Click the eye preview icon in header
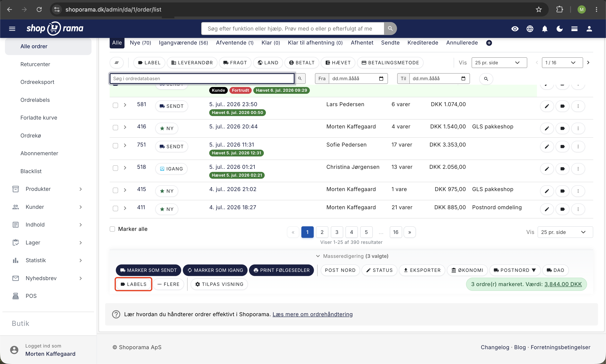This screenshot has width=606, height=364. coord(515,29)
